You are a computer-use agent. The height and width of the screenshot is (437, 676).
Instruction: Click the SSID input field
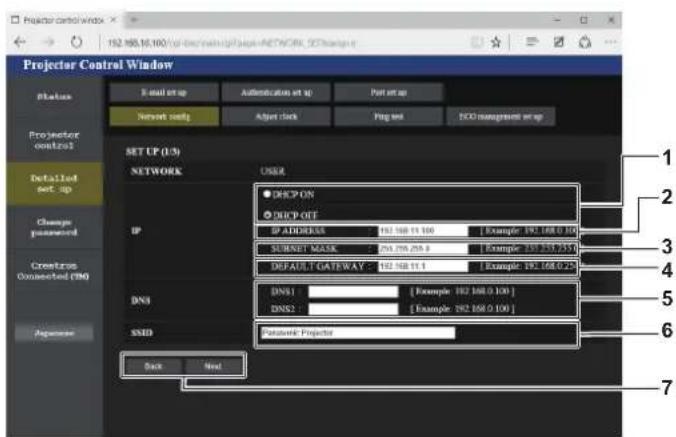pos(357,333)
